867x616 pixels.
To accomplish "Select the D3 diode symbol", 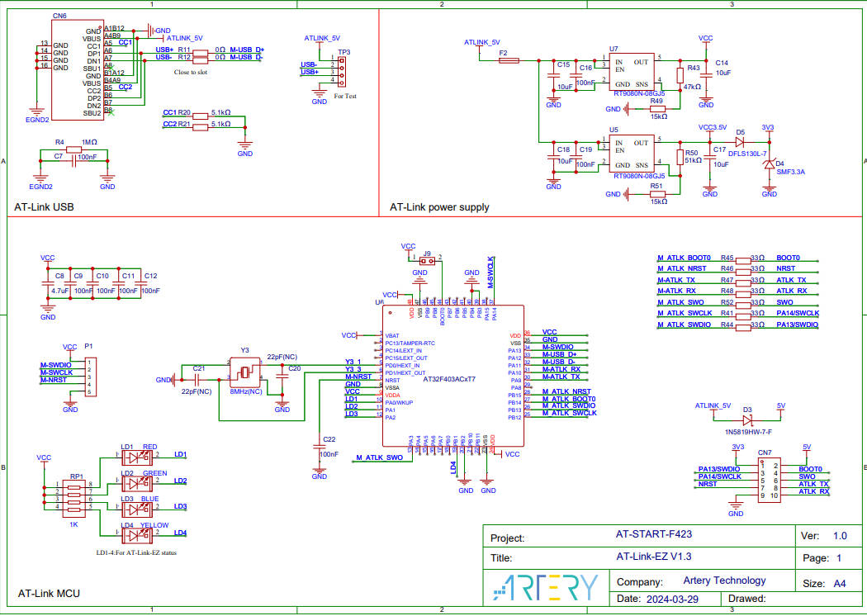I will click(x=748, y=421).
